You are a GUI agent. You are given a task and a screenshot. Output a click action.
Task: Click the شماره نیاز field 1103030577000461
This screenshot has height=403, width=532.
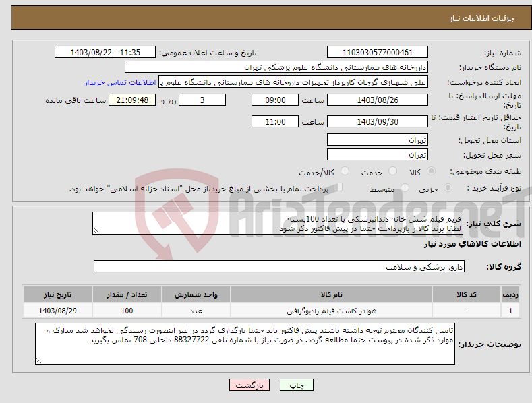378,53
